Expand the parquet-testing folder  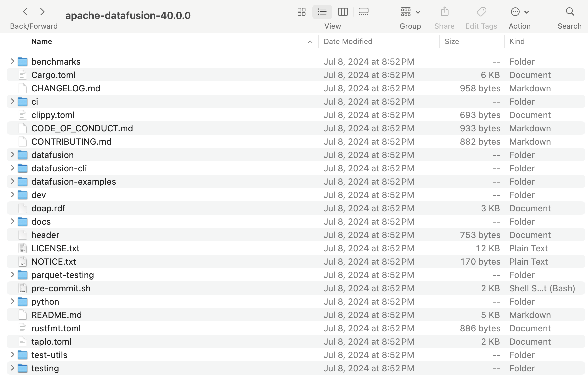point(12,275)
